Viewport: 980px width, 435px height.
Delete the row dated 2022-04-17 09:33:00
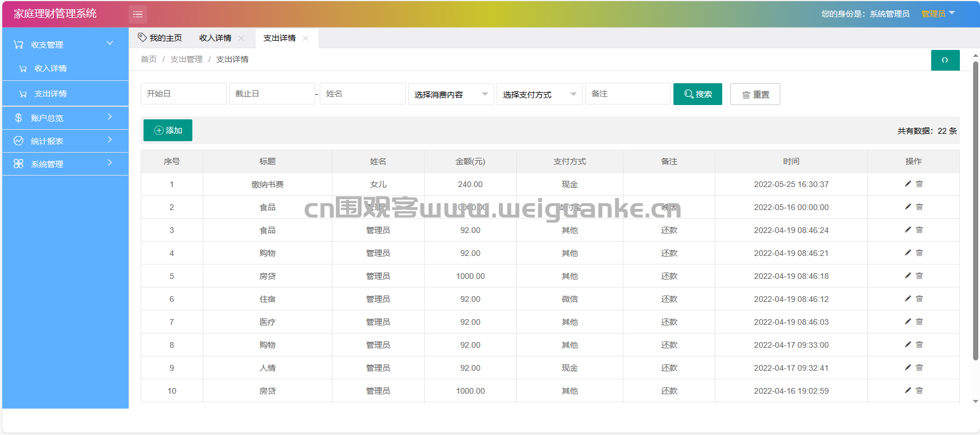point(919,344)
